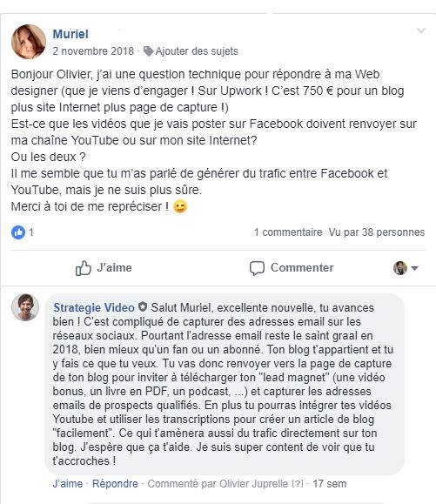Viewport: 436px width, 504px height.
Task: Click the [?] help next to Olivier Juprelle
Action: coord(298,483)
